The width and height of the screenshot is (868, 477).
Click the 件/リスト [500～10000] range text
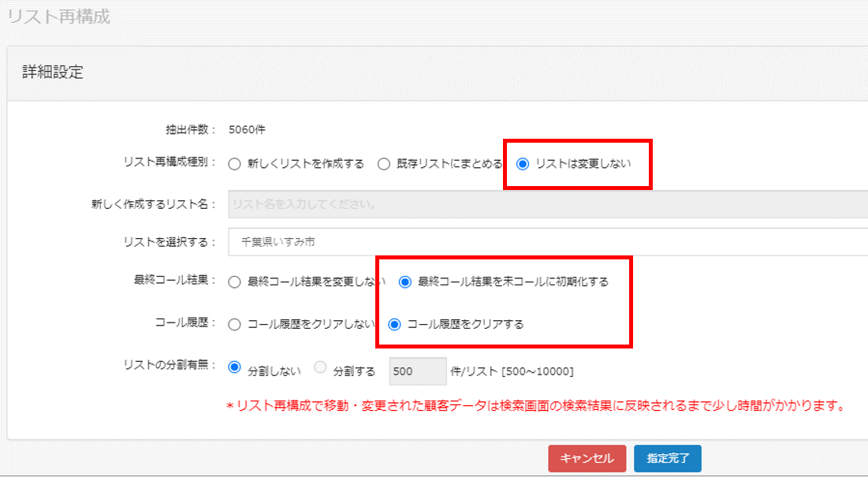click(512, 371)
